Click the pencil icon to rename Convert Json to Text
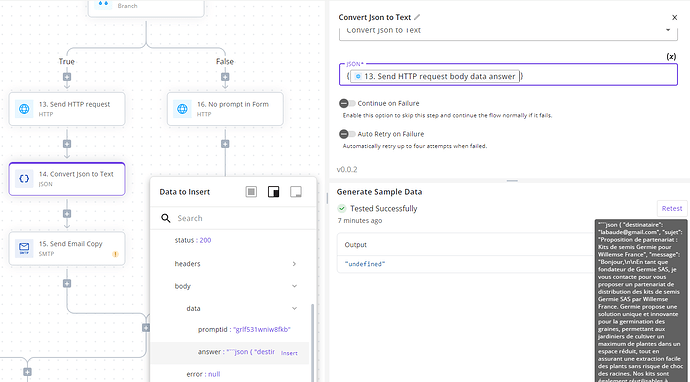The width and height of the screenshot is (690, 382). (x=417, y=17)
